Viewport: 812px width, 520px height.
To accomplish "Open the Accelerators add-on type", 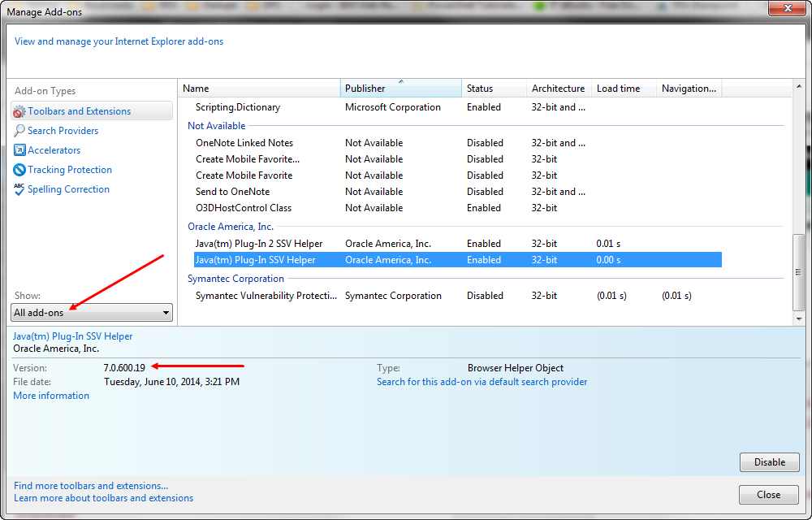I will click(x=54, y=150).
